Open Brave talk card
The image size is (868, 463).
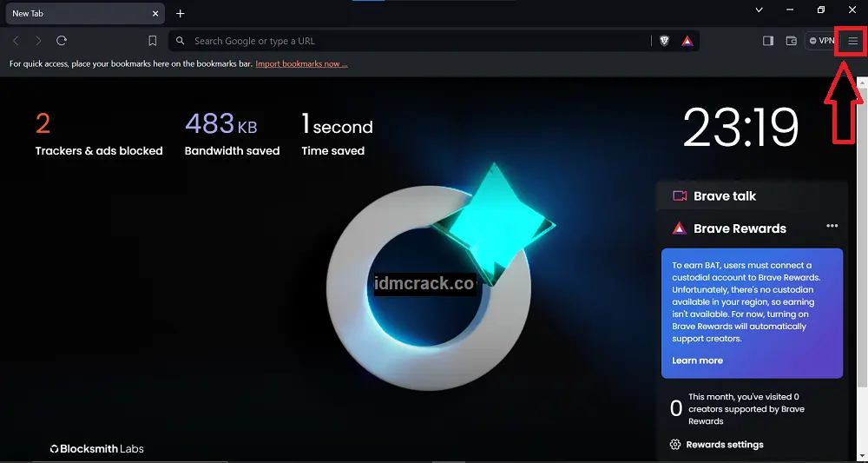(752, 196)
